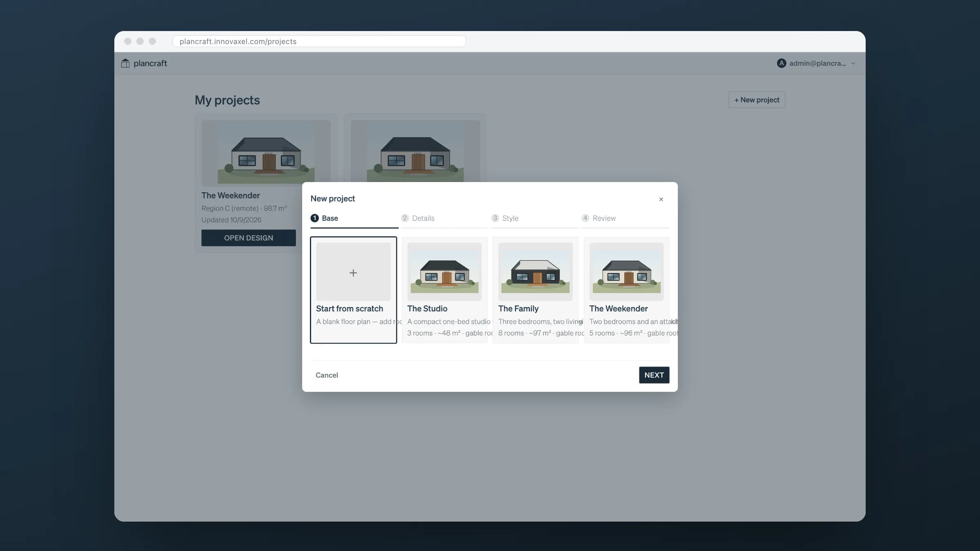Expand the admin account dropdown chevron
980x551 pixels.
[853, 64]
